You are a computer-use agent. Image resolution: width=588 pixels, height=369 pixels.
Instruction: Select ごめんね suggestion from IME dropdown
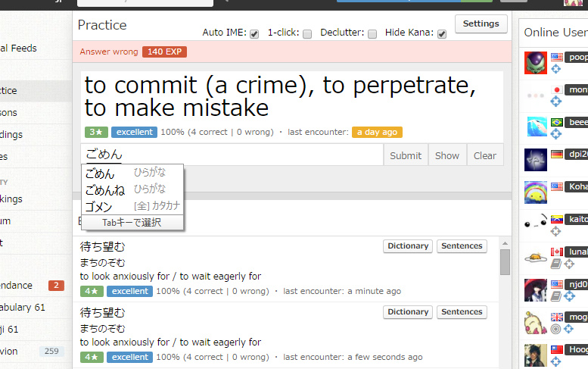pos(105,189)
